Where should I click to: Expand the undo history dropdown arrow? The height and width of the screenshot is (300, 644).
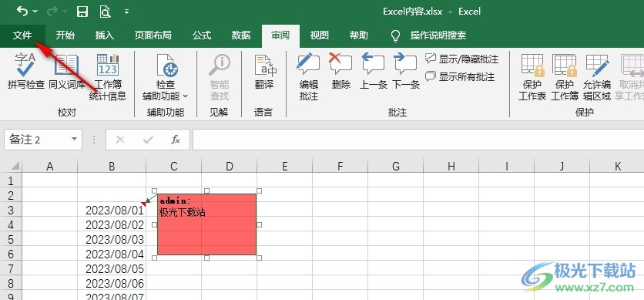(35, 12)
